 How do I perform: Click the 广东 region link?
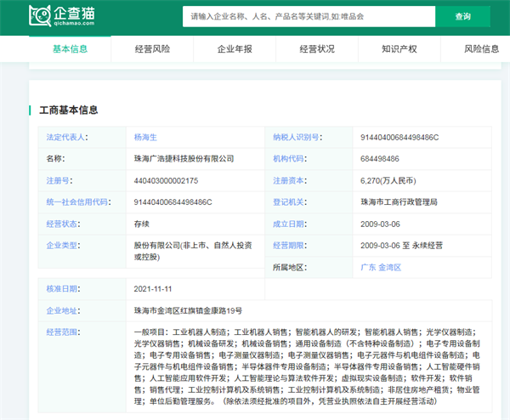pos(370,267)
